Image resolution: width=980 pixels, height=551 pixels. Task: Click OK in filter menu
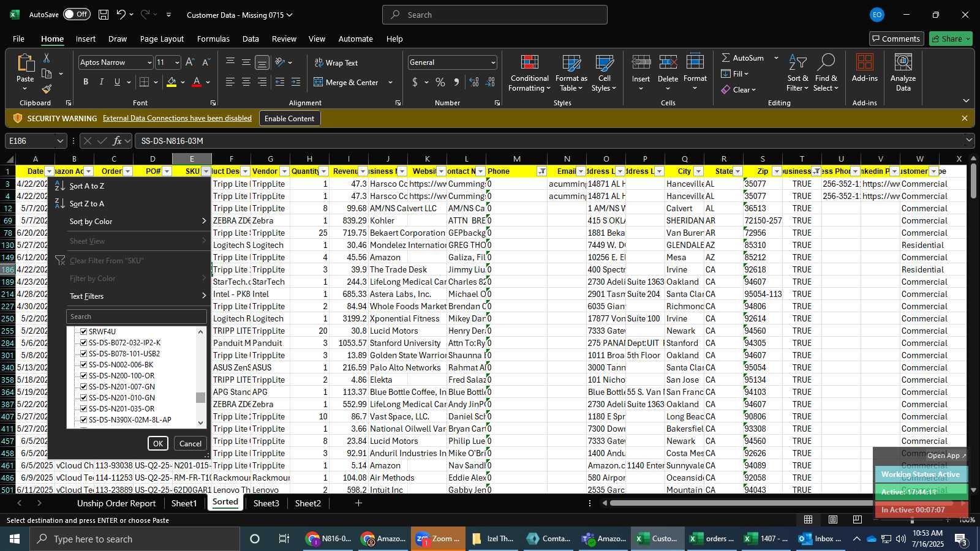click(157, 443)
